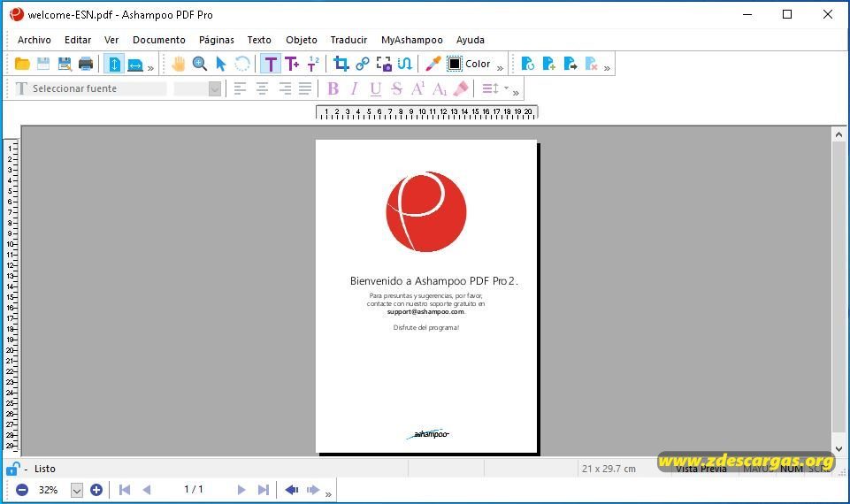The image size is (850, 504).
Task: Open the 32% zoom level dropdown
Action: pos(77,490)
